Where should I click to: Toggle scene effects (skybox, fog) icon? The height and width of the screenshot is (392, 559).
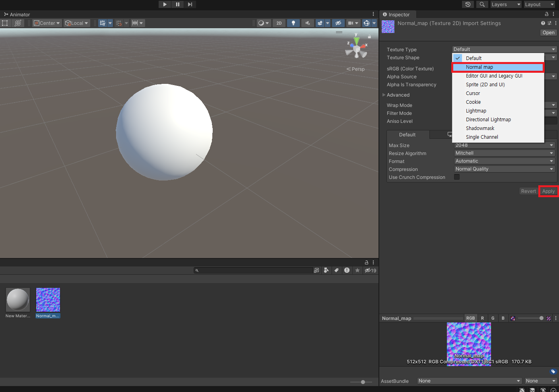point(320,23)
